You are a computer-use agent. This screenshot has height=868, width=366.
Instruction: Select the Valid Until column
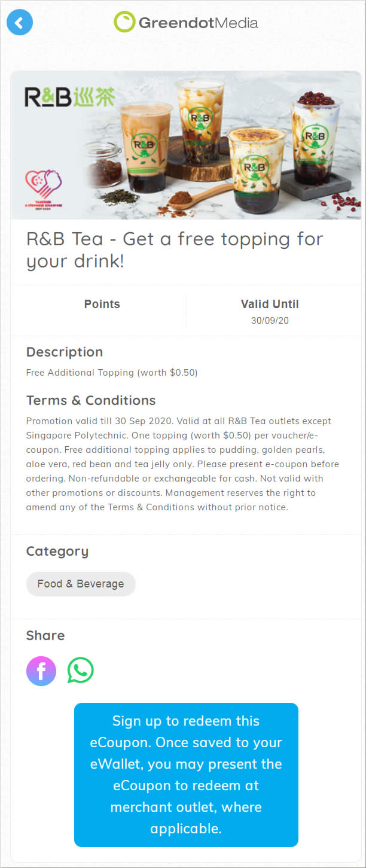pos(270,311)
